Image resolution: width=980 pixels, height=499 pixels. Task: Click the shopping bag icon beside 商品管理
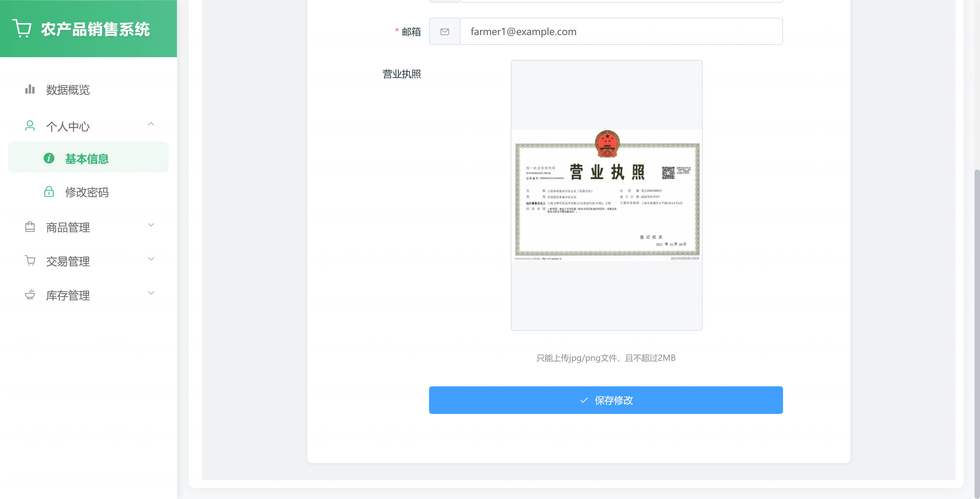coord(30,227)
